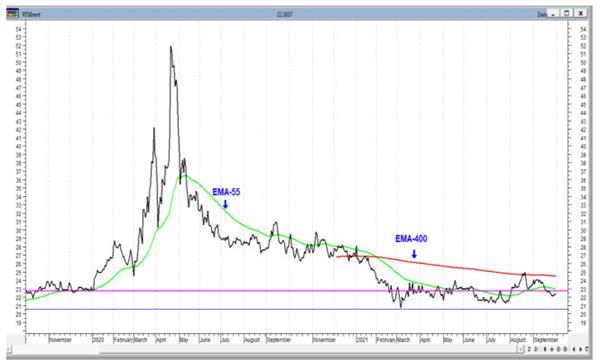Select the blue horizontal support line
600x360 pixels.
297,309
